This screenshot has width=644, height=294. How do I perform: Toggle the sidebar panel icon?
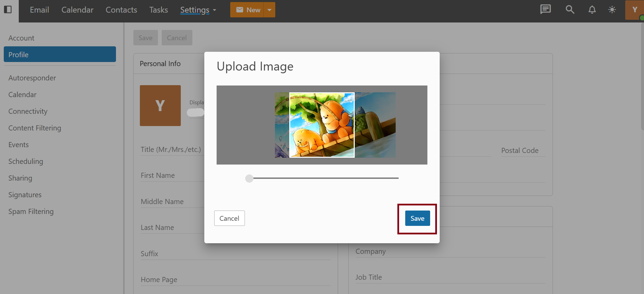click(x=8, y=10)
